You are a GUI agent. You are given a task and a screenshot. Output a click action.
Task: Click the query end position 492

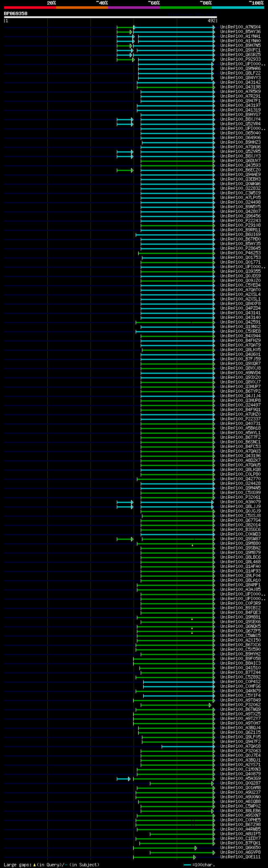tap(211, 21)
